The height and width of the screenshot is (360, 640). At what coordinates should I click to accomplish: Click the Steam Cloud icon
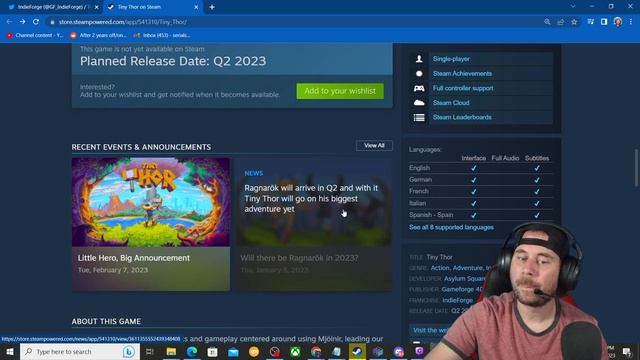(419, 103)
